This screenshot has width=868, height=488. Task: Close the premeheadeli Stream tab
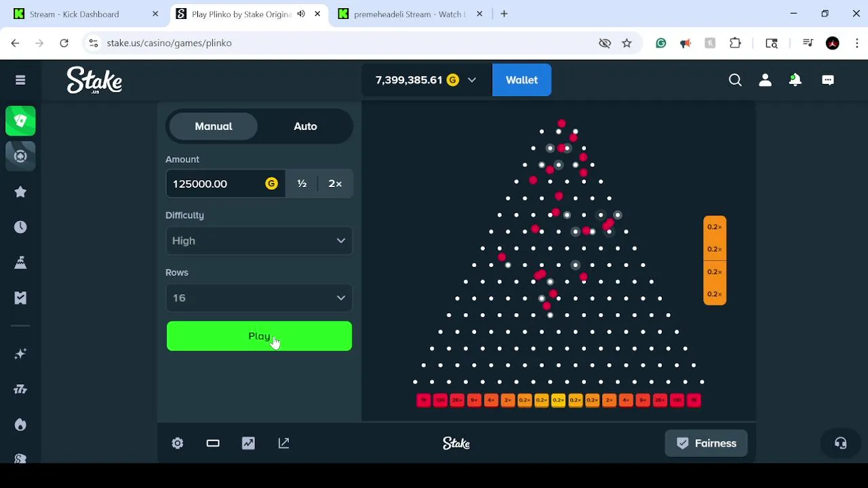coord(479,14)
